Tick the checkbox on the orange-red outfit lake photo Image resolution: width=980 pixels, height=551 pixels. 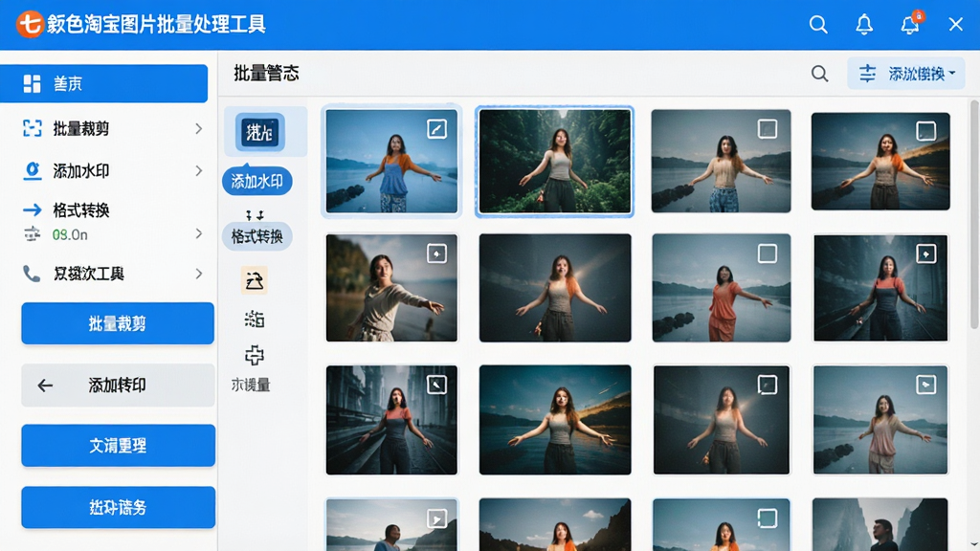click(768, 253)
